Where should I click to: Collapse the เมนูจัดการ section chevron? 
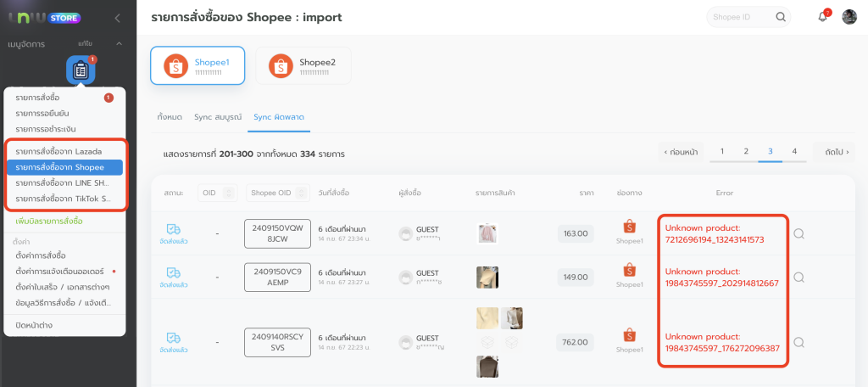coord(119,43)
